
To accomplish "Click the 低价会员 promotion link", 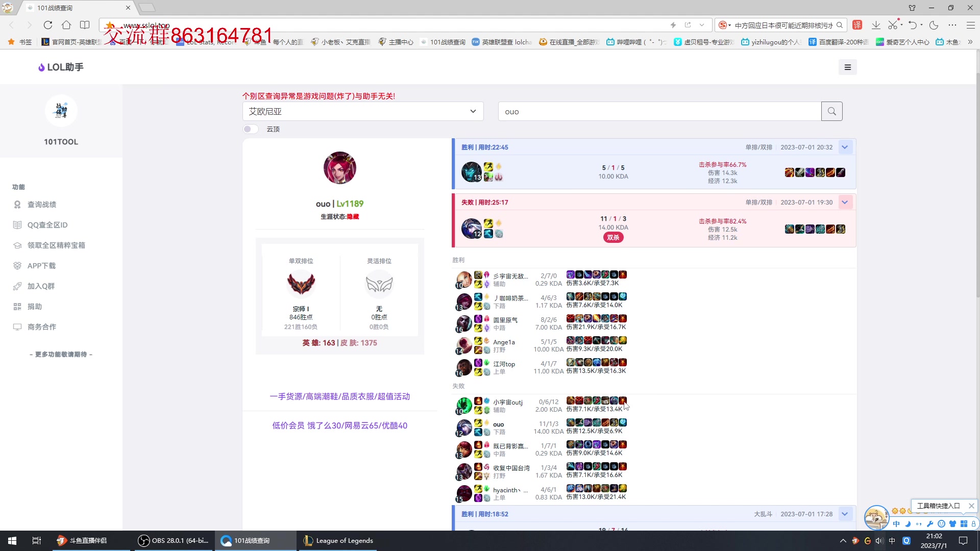I will (339, 425).
